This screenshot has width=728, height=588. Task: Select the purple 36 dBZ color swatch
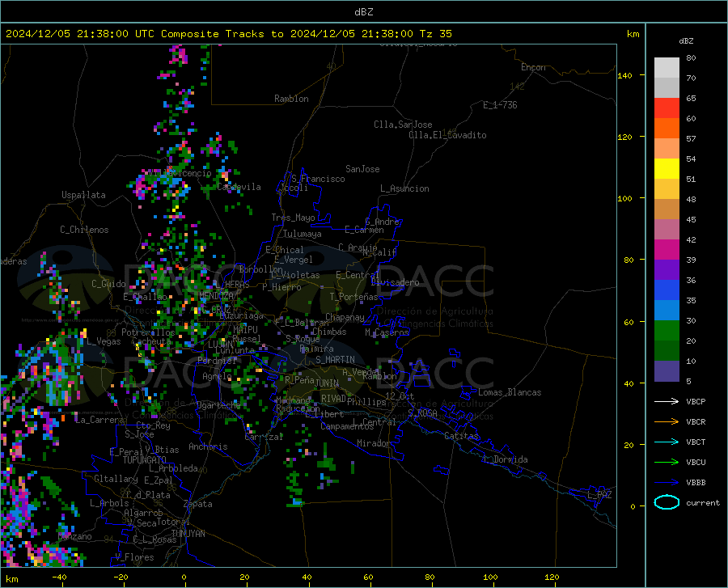667,270
